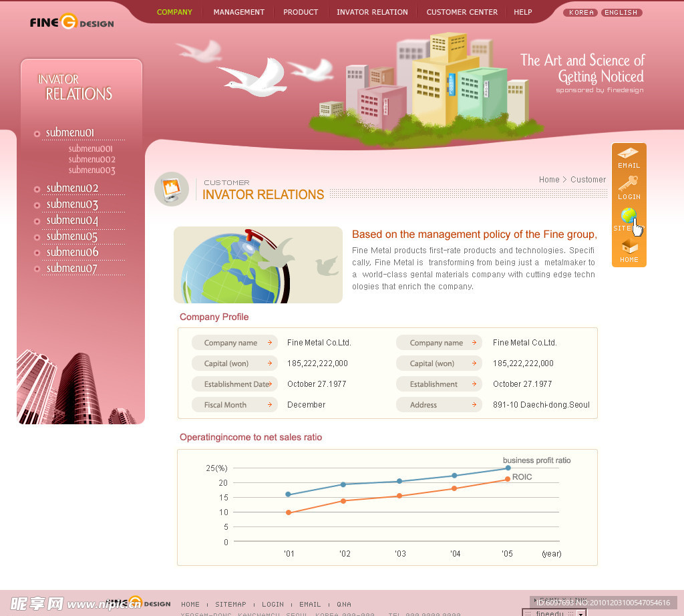
Task: Open the CUSTOMER CENTER menu
Action: pyautogui.click(x=462, y=12)
